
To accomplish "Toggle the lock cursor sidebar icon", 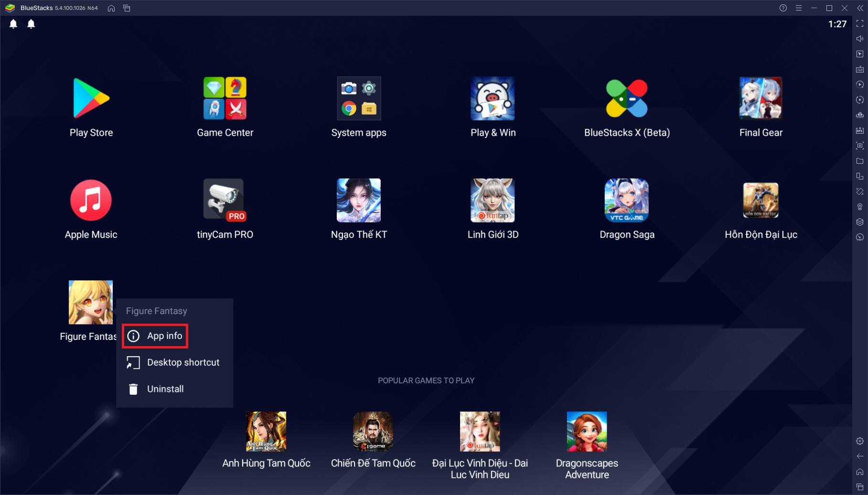I will coord(860,54).
